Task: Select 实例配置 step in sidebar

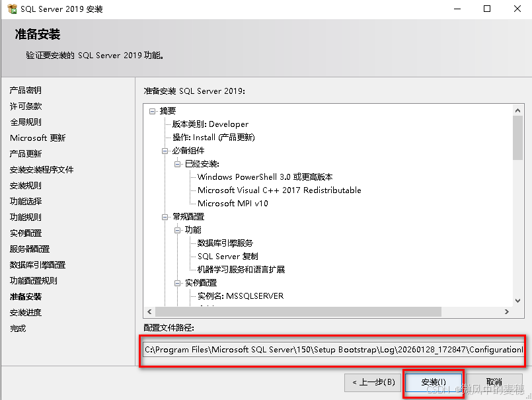Action: coord(26,233)
